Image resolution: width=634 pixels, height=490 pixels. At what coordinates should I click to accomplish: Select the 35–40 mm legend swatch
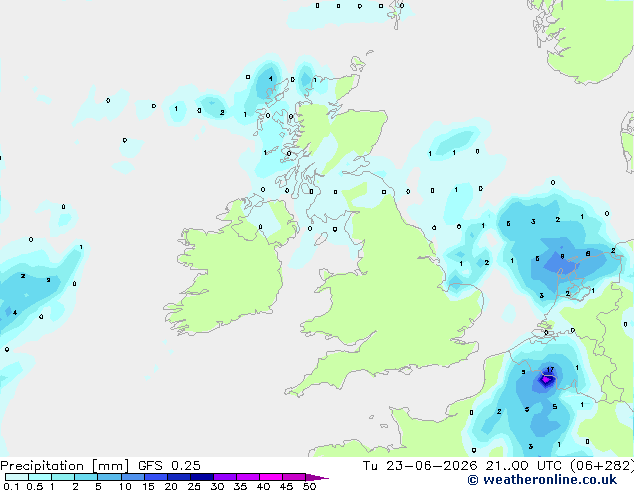tap(248, 477)
